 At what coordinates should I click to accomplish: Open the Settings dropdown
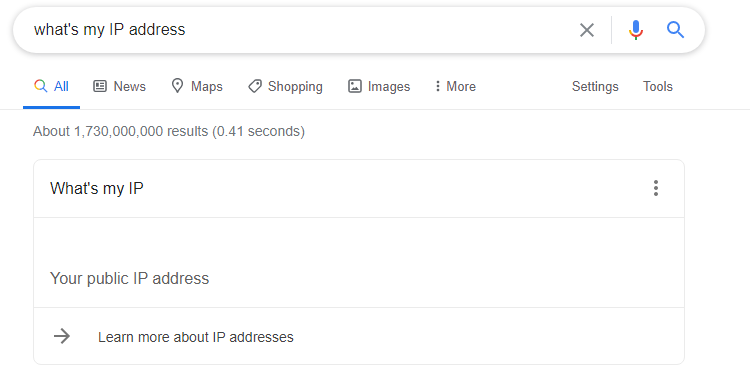[595, 87]
